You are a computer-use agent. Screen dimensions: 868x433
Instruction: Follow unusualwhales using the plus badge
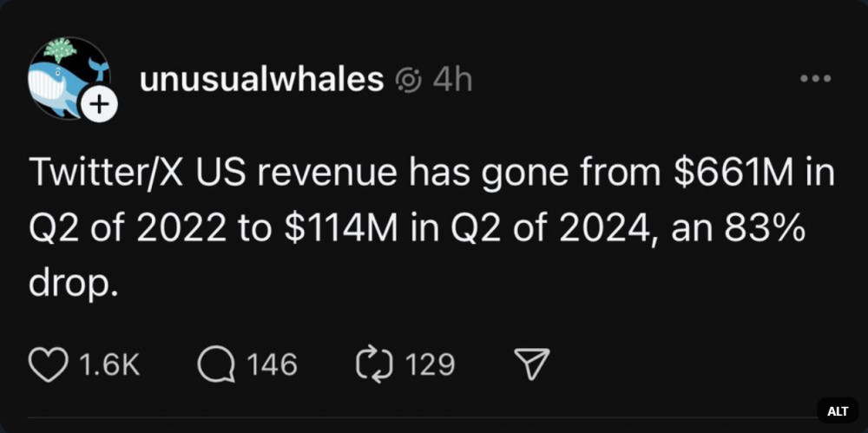coord(100,106)
